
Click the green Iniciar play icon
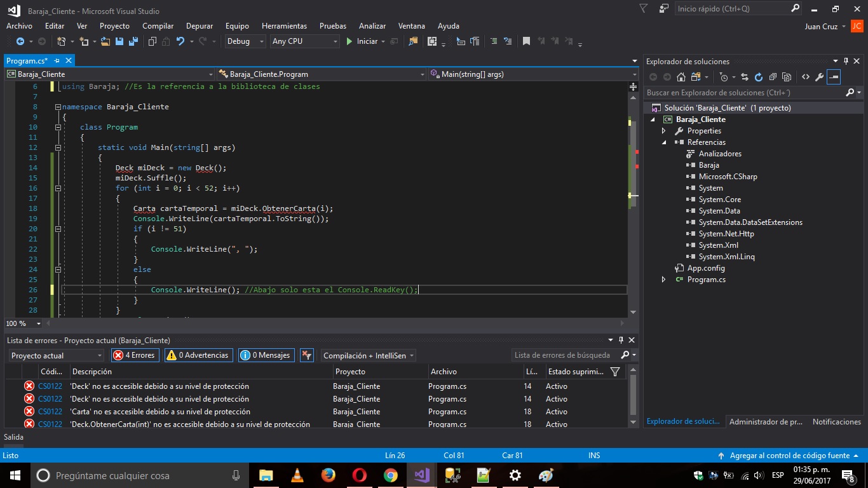[x=349, y=41]
